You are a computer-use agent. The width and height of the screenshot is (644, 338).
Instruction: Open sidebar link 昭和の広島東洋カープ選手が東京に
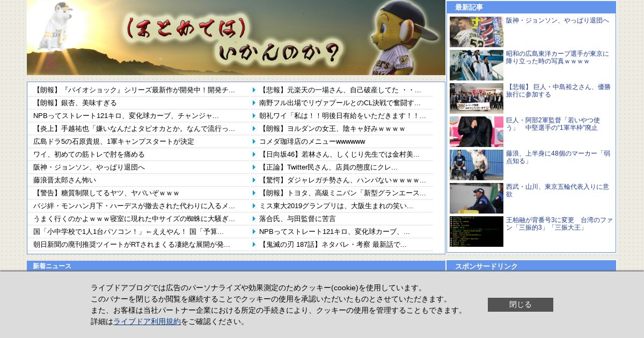pos(558,57)
